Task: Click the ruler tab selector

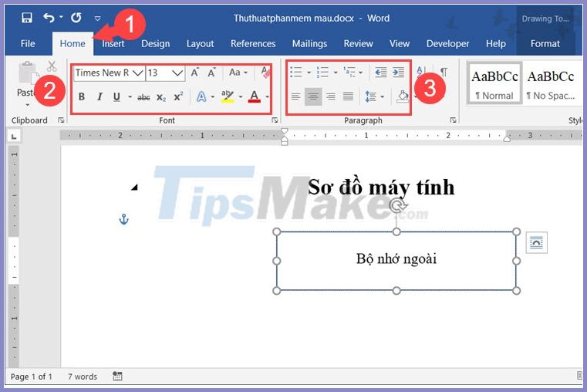Action: click(x=14, y=137)
